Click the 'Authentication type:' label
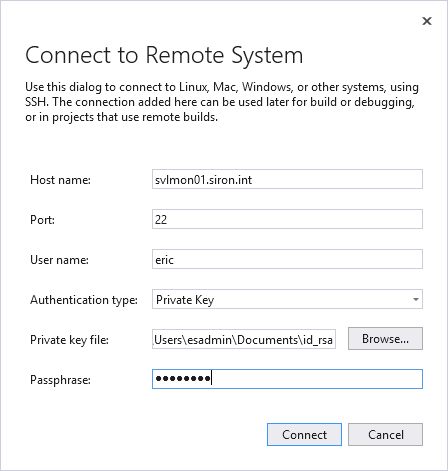Screen dimensions: 448x471 [x=84, y=300]
